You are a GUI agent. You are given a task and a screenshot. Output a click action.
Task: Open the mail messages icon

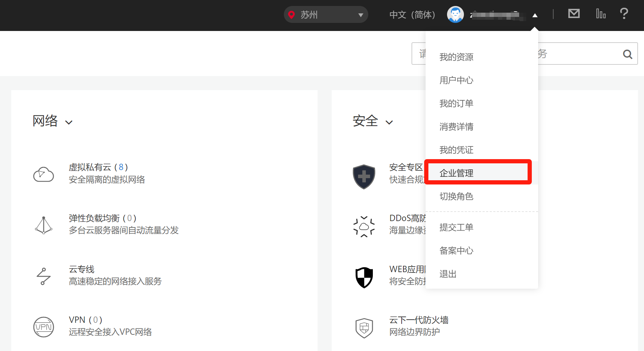click(x=574, y=14)
